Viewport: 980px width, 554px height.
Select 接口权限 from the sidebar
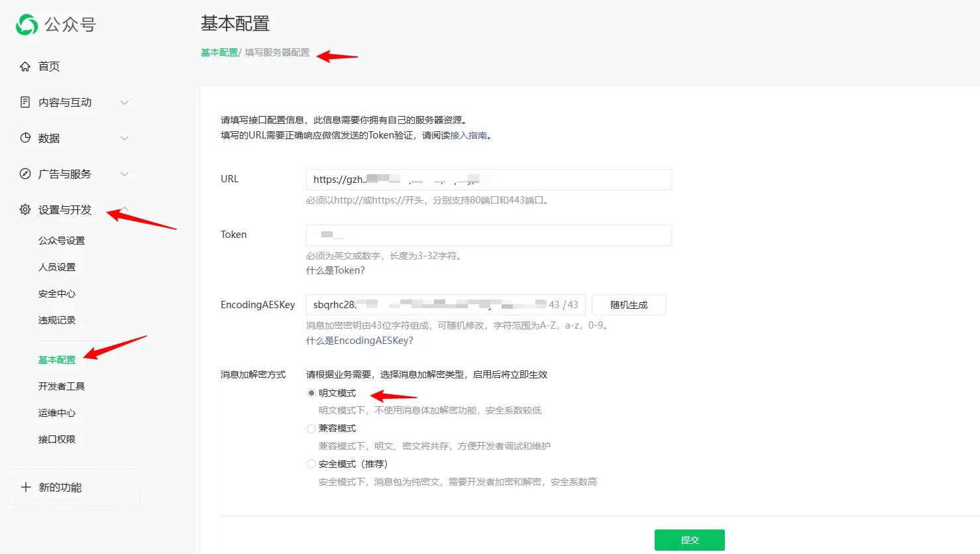click(x=56, y=439)
